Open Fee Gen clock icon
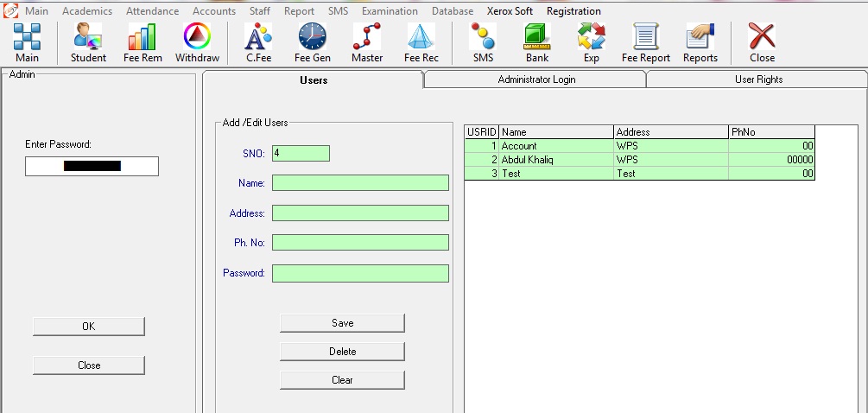This screenshot has width=868, height=413. click(x=312, y=43)
